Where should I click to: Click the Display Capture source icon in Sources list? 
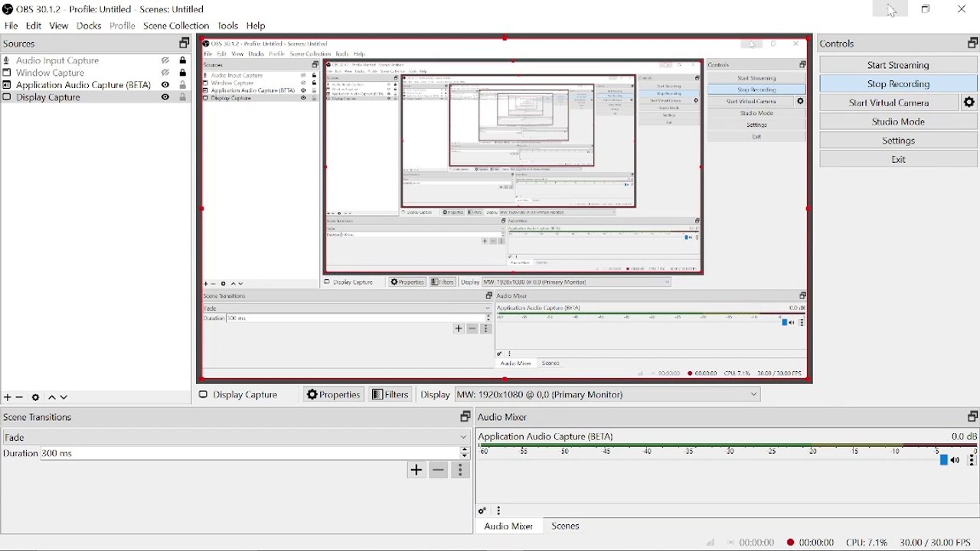7,97
